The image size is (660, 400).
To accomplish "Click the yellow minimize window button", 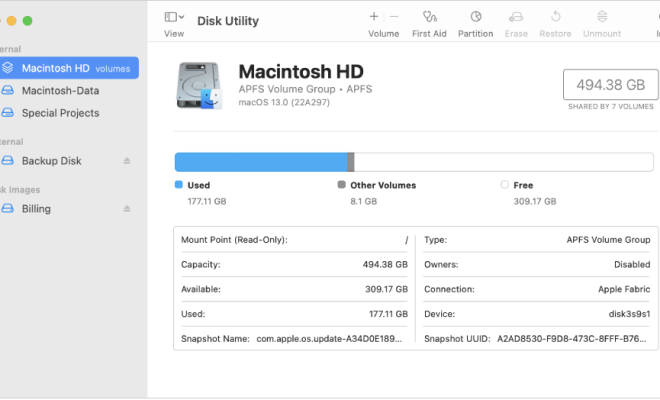I will tap(12, 21).
